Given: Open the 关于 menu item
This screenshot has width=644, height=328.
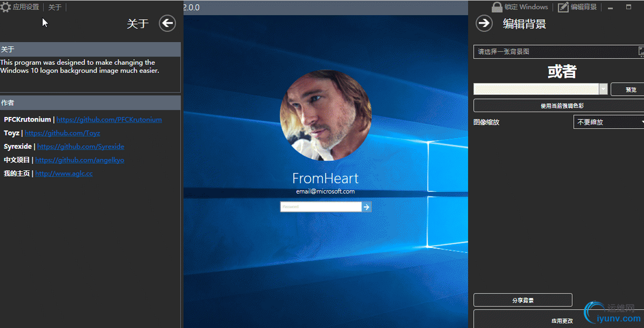Looking at the screenshot, I should click(x=55, y=8).
